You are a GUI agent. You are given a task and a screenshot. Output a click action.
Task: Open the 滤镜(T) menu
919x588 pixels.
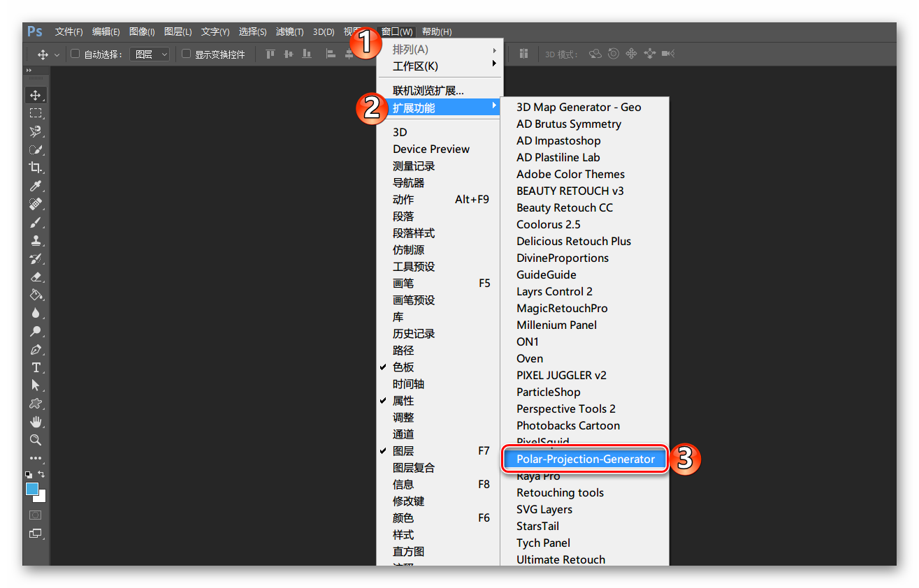pos(290,31)
